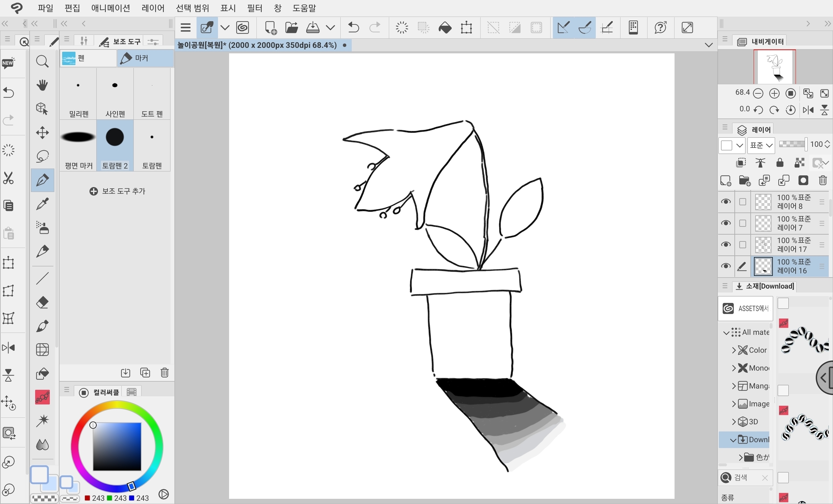The width and height of the screenshot is (833, 504).
Task: Click ASSETS에서 search button
Action: click(x=745, y=308)
